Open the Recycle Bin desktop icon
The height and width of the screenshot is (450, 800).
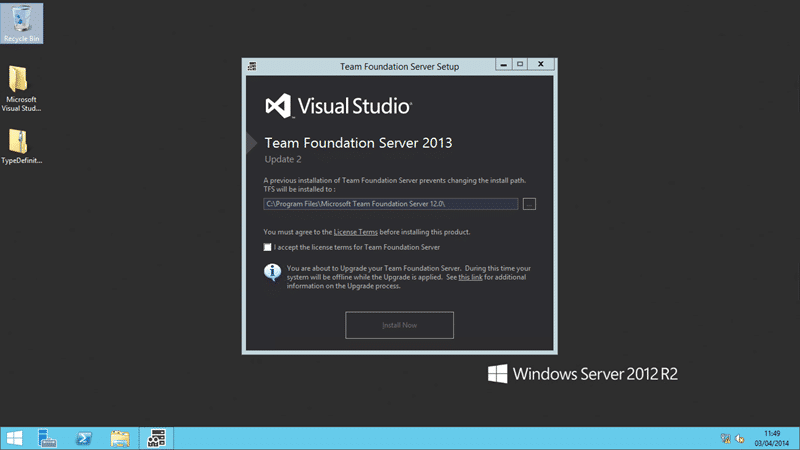tap(21, 23)
